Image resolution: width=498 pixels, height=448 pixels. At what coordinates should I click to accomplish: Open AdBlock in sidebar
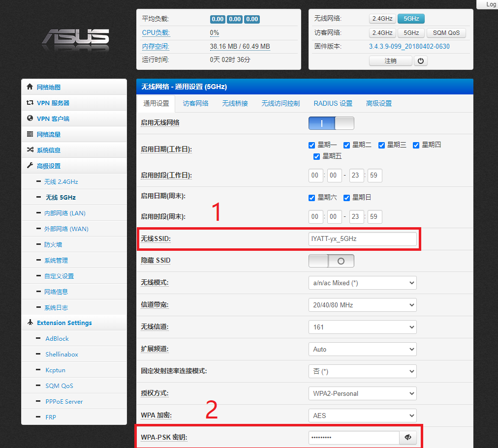point(57,338)
